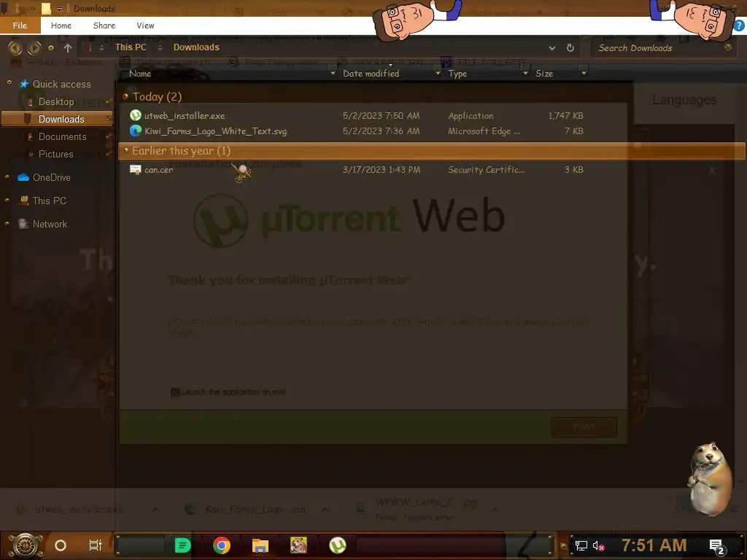Click the Quick access star icon
This screenshot has height=560, width=747.
pyautogui.click(x=24, y=84)
